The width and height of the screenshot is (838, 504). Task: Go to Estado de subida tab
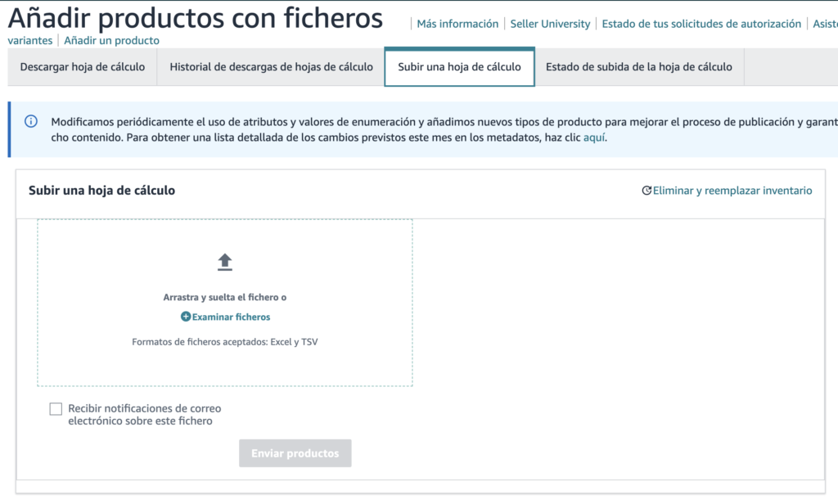click(638, 67)
